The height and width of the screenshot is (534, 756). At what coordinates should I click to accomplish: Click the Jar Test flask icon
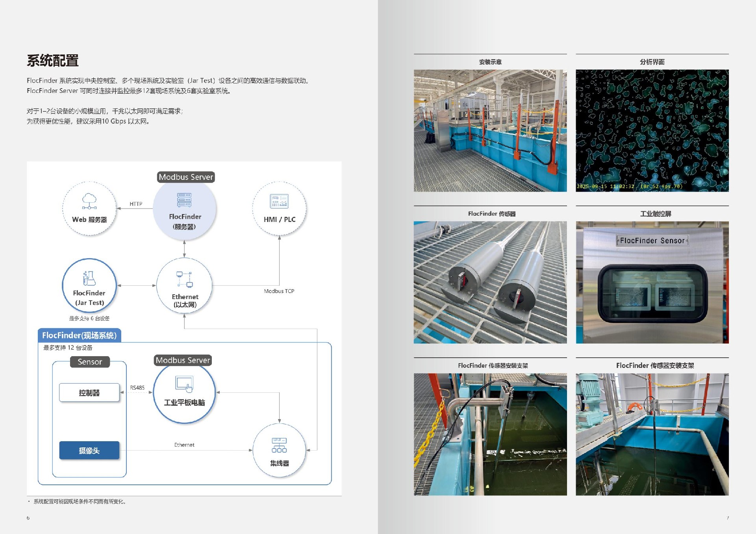[x=89, y=278]
